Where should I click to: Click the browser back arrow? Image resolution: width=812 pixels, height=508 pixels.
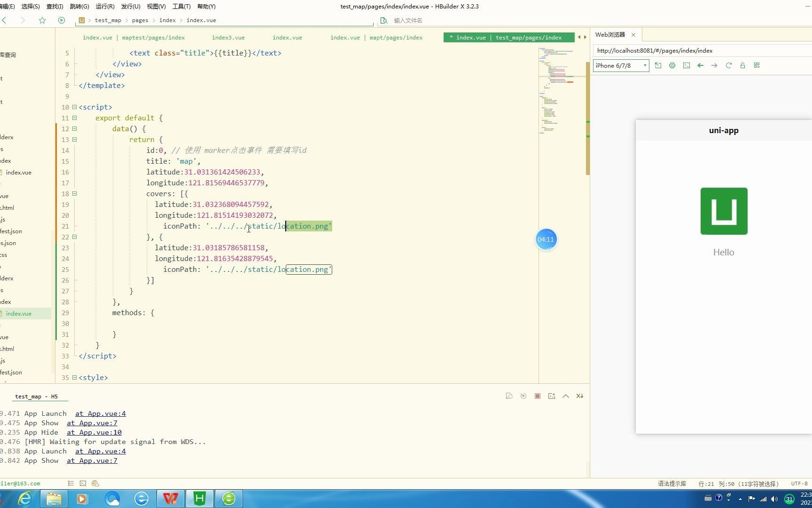(701, 65)
